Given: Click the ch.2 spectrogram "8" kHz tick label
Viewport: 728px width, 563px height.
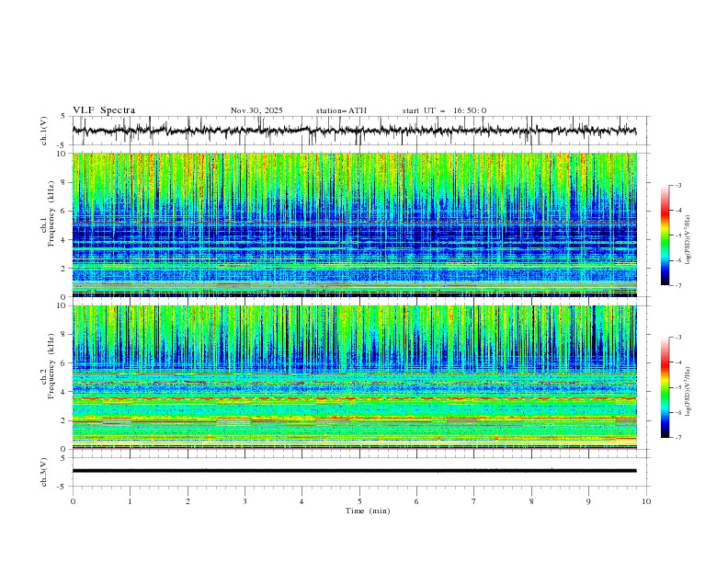Looking at the screenshot, I should click(65, 335).
